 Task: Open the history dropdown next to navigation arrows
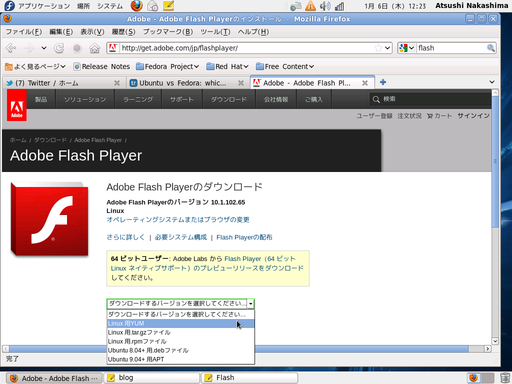point(44,48)
